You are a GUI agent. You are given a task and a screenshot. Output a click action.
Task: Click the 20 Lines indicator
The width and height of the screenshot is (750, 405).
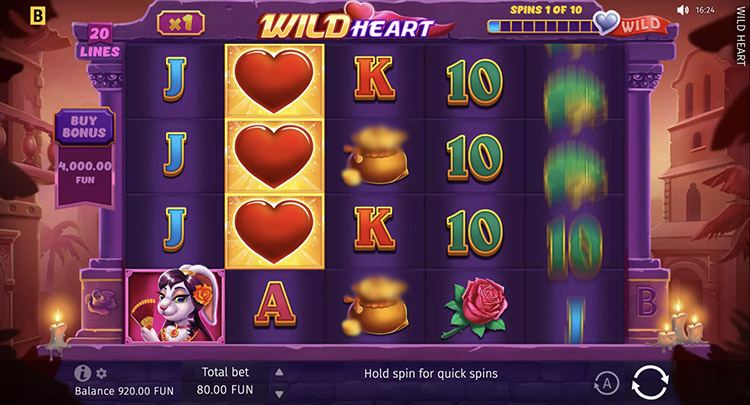tap(99, 42)
